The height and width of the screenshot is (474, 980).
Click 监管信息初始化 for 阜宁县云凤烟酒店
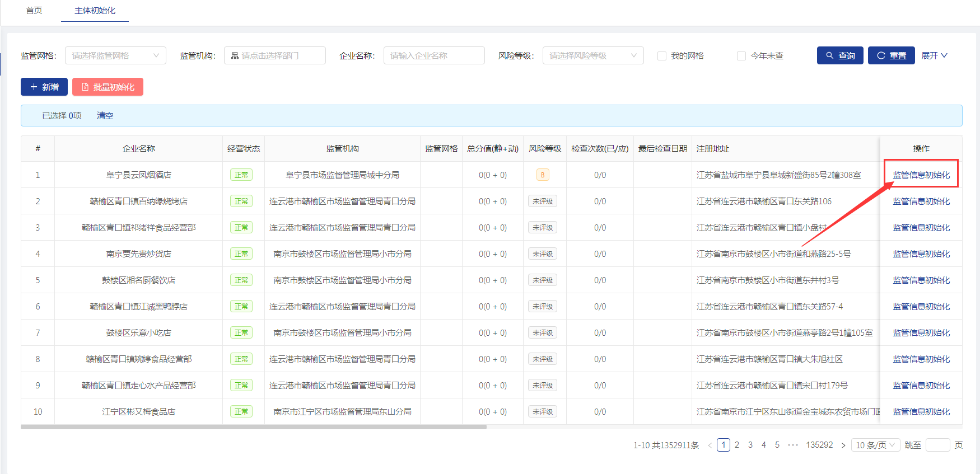click(921, 175)
